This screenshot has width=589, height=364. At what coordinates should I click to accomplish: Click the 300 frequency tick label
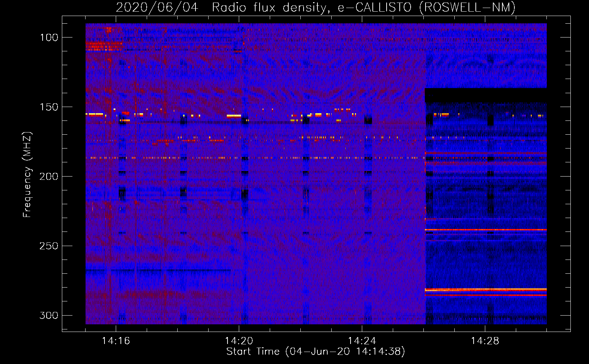pyautogui.click(x=49, y=315)
